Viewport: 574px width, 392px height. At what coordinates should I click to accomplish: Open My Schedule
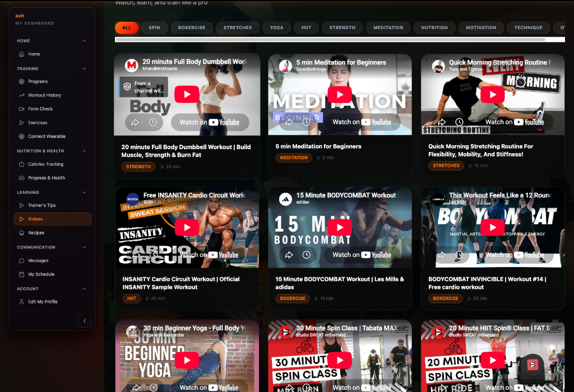[x=52, y=274]
